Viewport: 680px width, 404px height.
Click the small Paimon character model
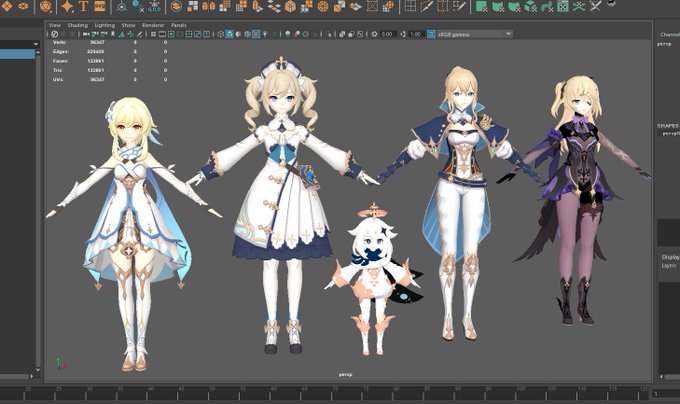(x=373, y=277)
